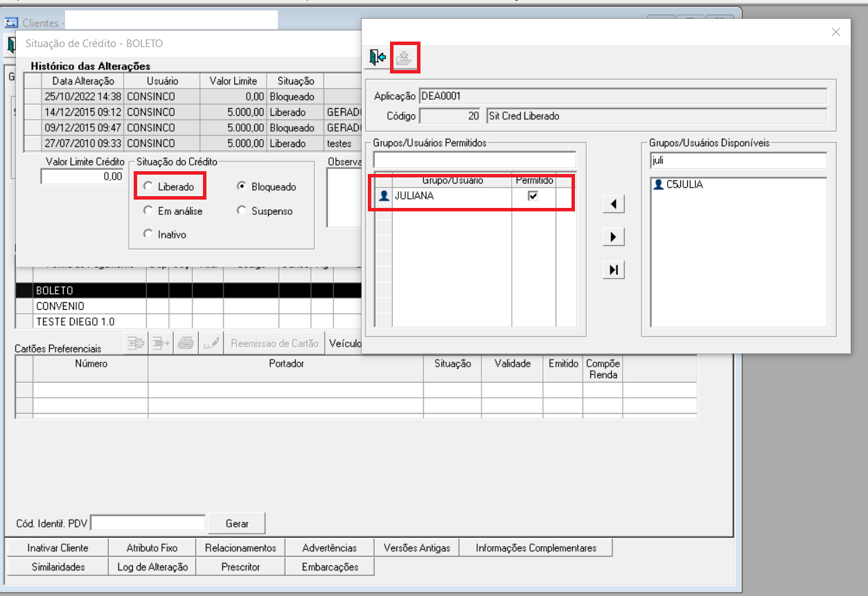Click the 27/07/2010 09:33 history row
Screen dimensions: 868x596
[x=193, y=143]
